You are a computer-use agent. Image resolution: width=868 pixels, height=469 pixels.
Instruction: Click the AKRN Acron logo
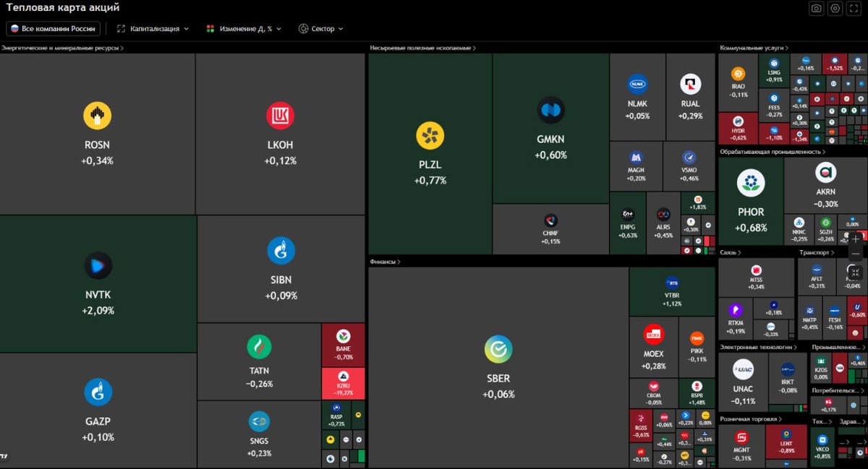coord(825,172)
